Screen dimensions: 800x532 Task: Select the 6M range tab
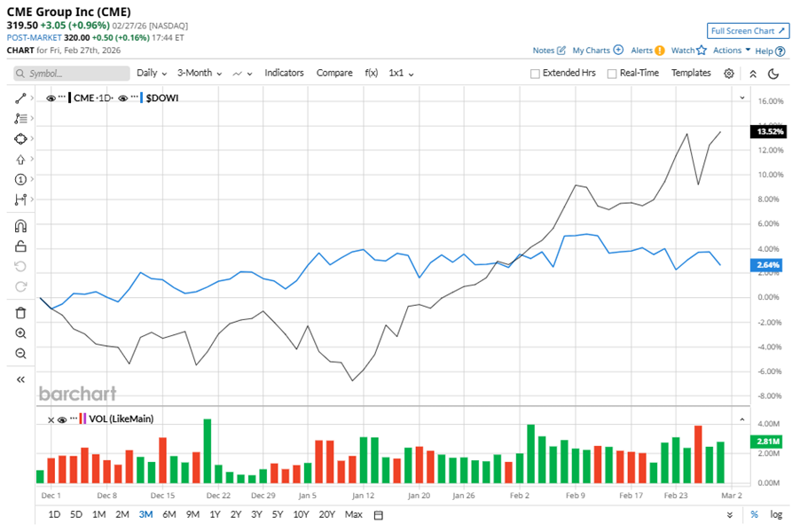coord(169,514)
